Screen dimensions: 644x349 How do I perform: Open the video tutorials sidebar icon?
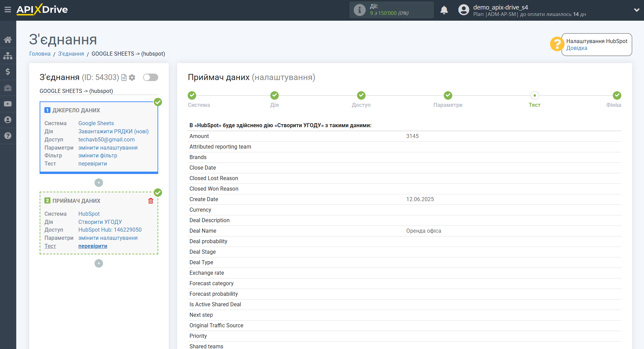[x=8, y=104]
